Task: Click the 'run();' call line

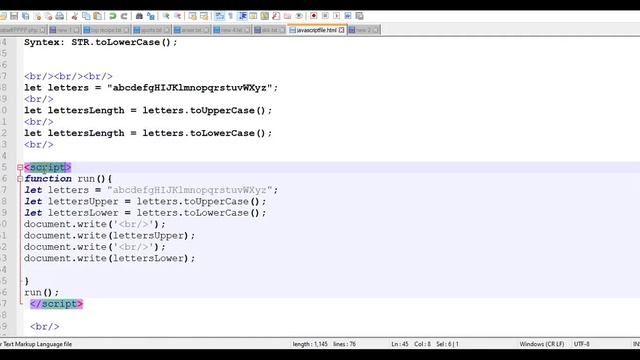Action: pos(41,292)
